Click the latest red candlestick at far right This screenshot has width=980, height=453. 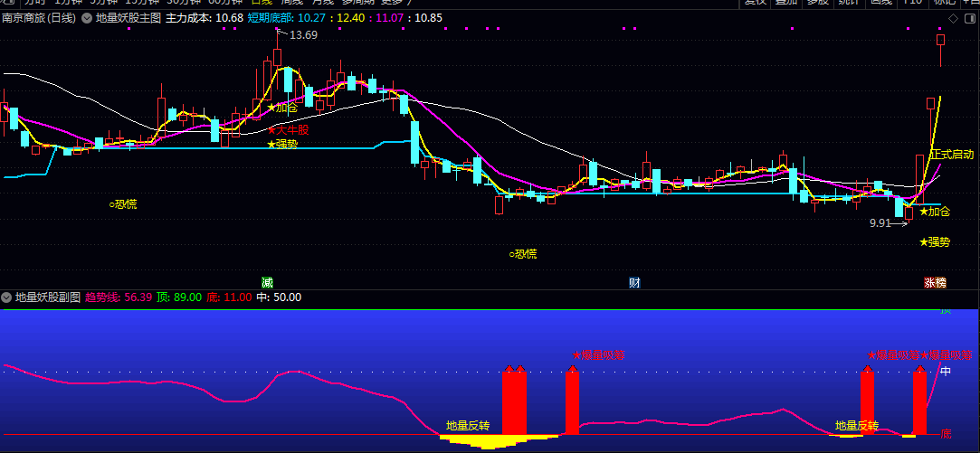click(x=940, y=40)
